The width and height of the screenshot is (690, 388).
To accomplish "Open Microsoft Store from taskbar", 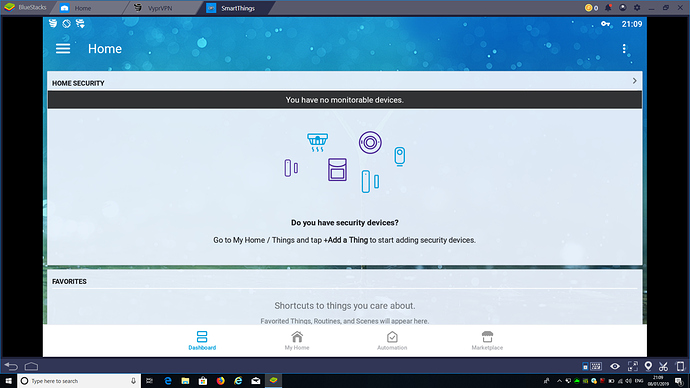I will pyautogui.click(x=203, y=381).
